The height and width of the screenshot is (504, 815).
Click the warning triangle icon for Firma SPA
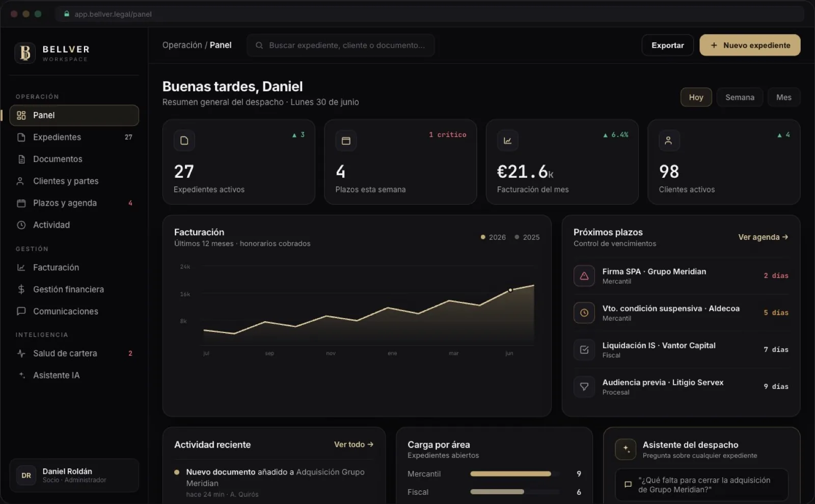pos(584,275)
